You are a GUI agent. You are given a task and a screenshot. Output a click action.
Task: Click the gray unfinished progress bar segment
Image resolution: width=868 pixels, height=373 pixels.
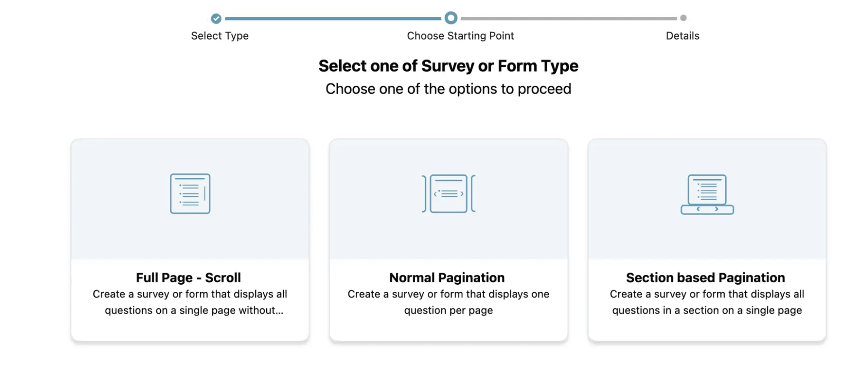568,18
